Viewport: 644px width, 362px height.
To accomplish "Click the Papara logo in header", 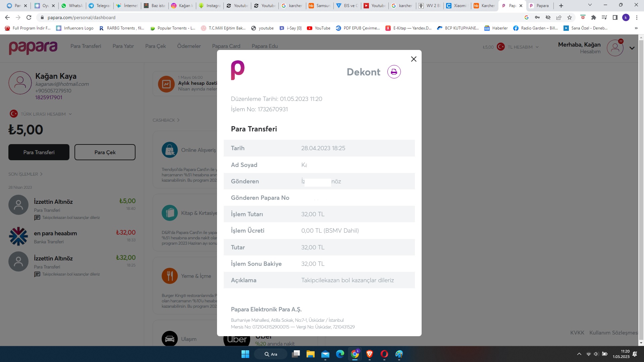I will 33,47.
